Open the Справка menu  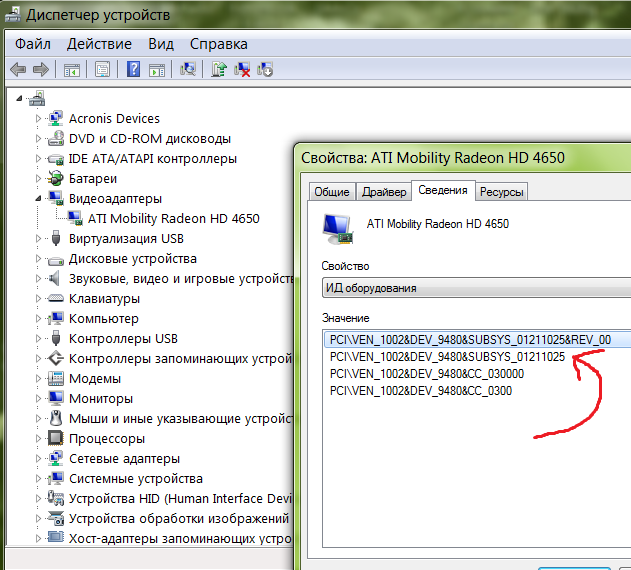[219, 44]
